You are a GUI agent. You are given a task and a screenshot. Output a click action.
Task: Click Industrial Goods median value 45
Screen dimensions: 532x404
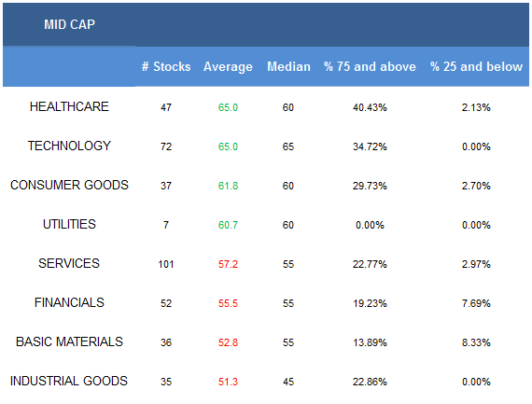(x=288, y=382)
